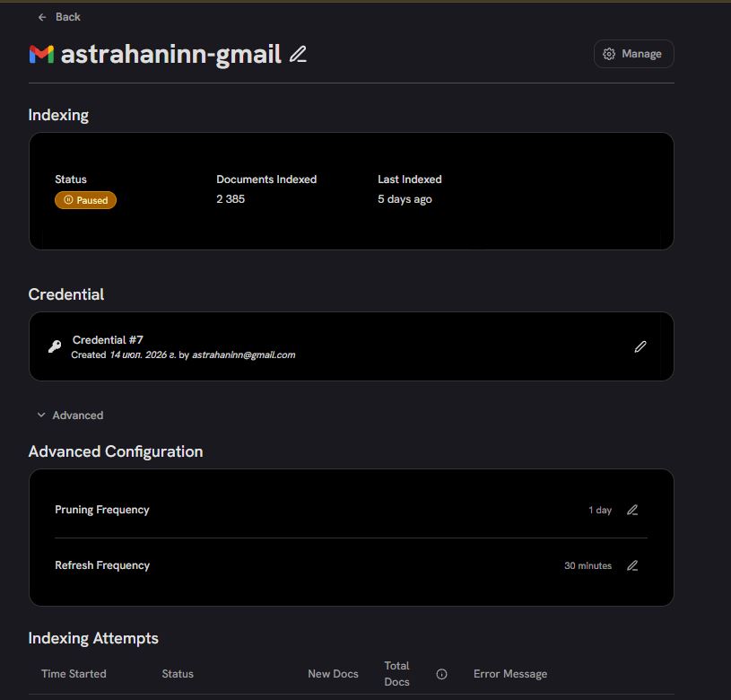Click the back arrow icon
The width and height of the screenshot is (731, 700).
click(x=42, y=17)
